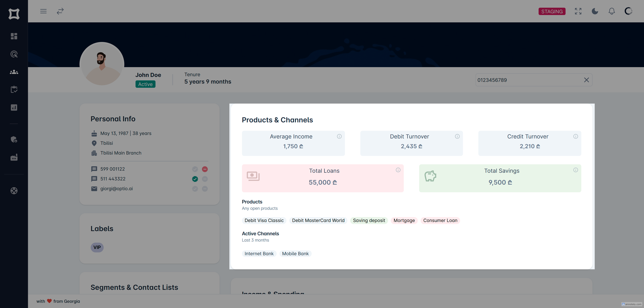
Task: Clear the customer ID search field
Action: point(586,80)
